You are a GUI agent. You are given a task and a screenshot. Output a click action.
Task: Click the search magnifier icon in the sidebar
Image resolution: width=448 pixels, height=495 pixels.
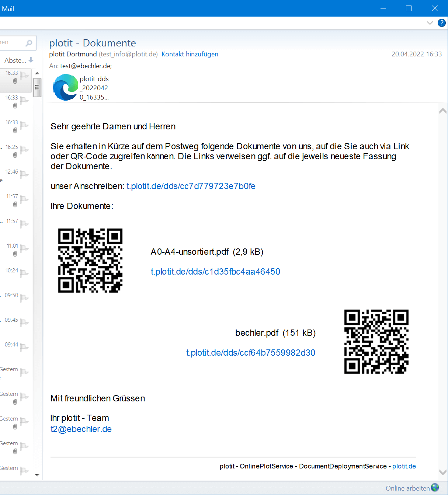pos(29,43)
